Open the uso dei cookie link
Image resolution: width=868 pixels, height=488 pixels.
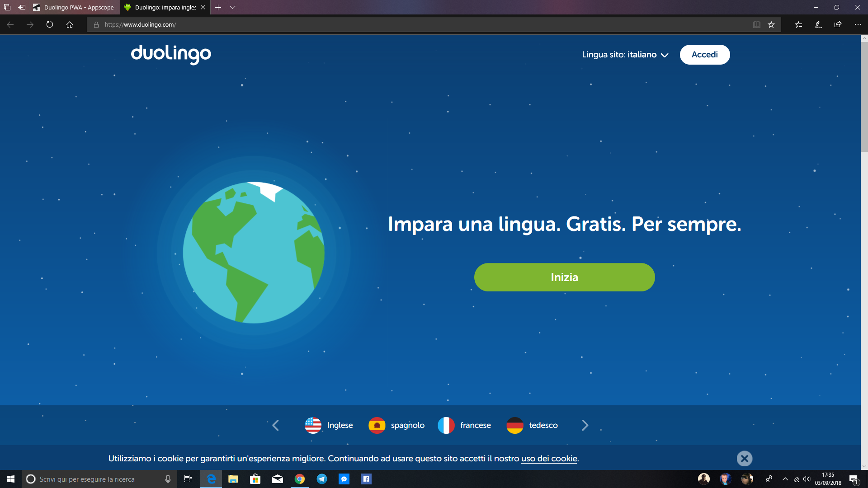tap(549, 459)
